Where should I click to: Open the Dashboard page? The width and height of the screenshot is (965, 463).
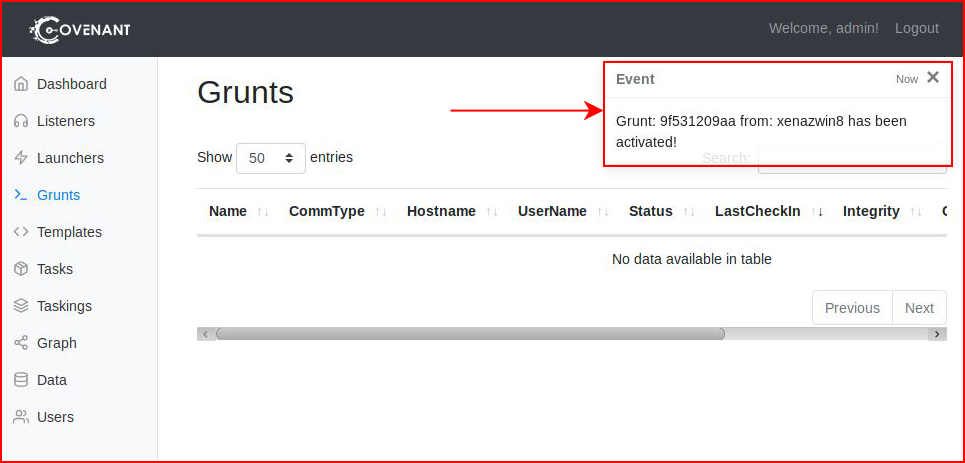[71, 84]
